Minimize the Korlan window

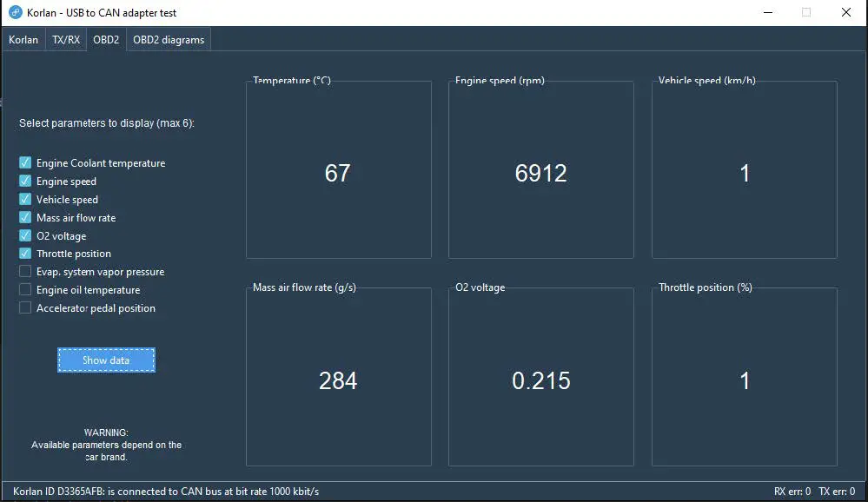pos(766,13)
